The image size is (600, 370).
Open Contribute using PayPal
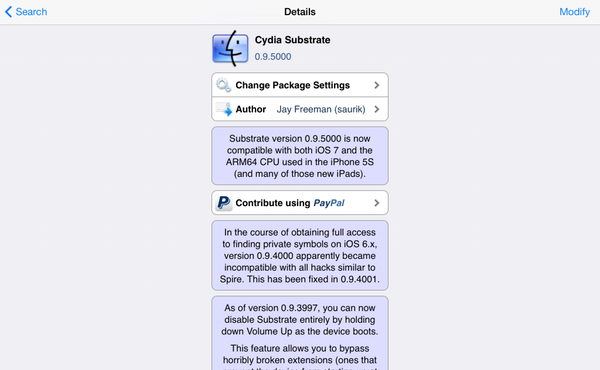[x=300, y=203]
